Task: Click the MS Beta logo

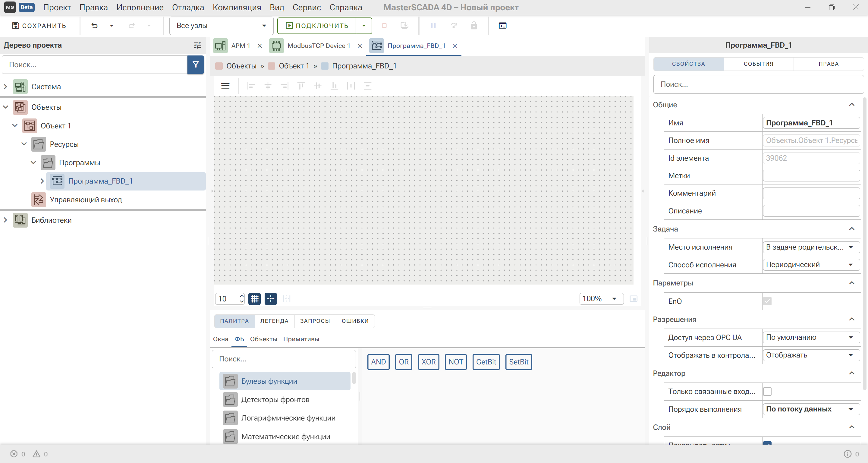Action: 19,7
